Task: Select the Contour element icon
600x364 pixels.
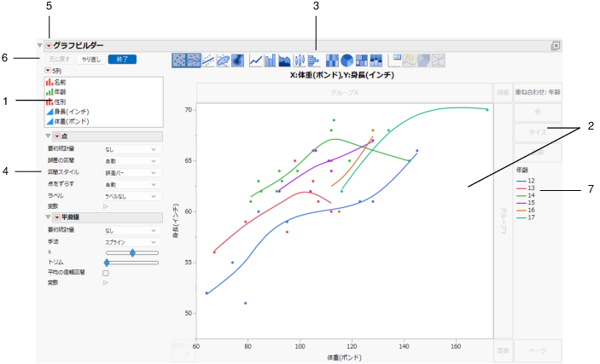Action: tap(237, 61)
